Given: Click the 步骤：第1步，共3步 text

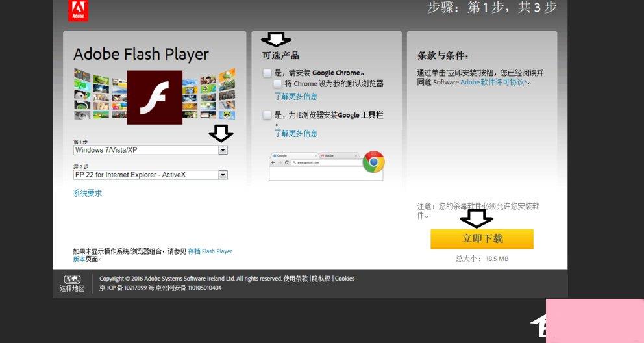Looking at the screenshot, I should (x=492, y=7).
